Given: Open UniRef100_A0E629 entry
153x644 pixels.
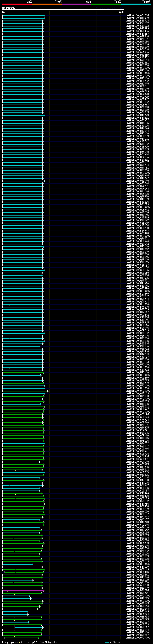Looking at the screenshot, I should click(x=137, y=619).
